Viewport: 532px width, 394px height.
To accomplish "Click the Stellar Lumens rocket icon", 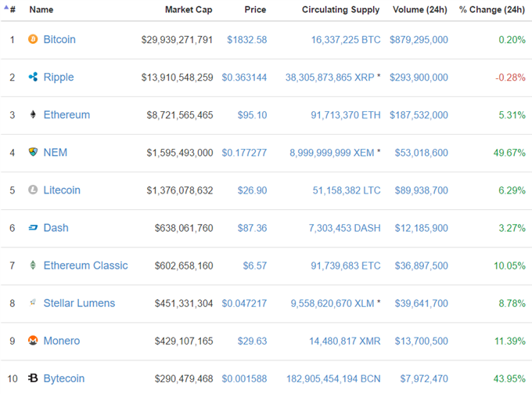I will point(33,302).
